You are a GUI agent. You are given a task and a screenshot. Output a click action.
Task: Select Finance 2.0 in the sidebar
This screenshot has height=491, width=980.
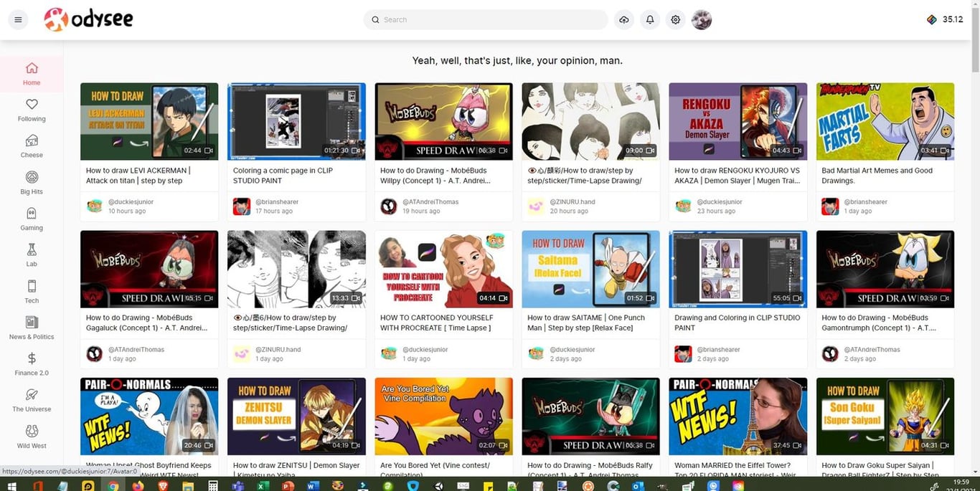[x=32, y=364]
